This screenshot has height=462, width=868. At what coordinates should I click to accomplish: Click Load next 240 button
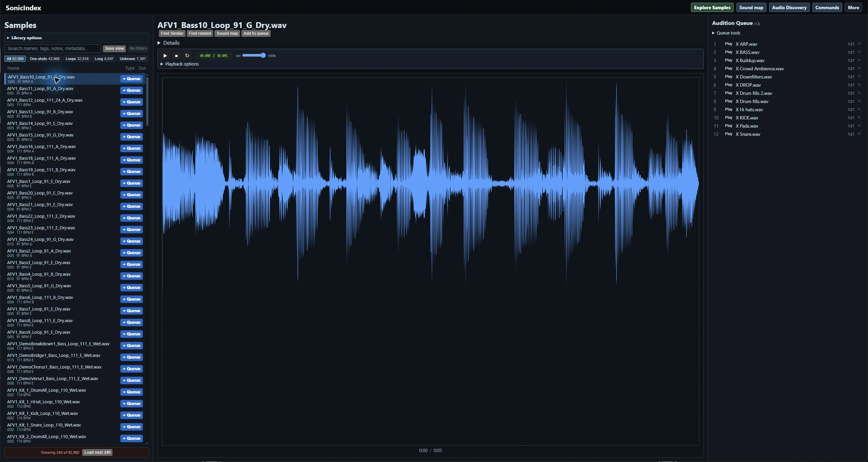point(98,452)
